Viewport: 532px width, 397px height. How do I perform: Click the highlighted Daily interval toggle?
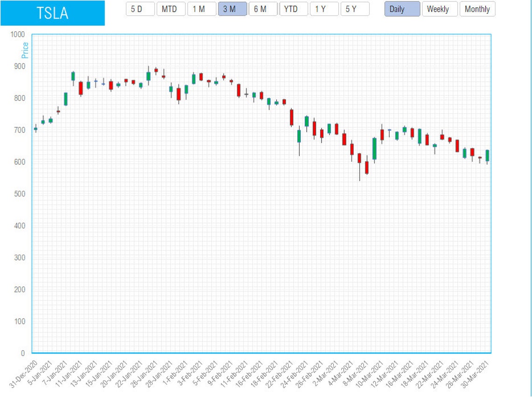(401, 9)
